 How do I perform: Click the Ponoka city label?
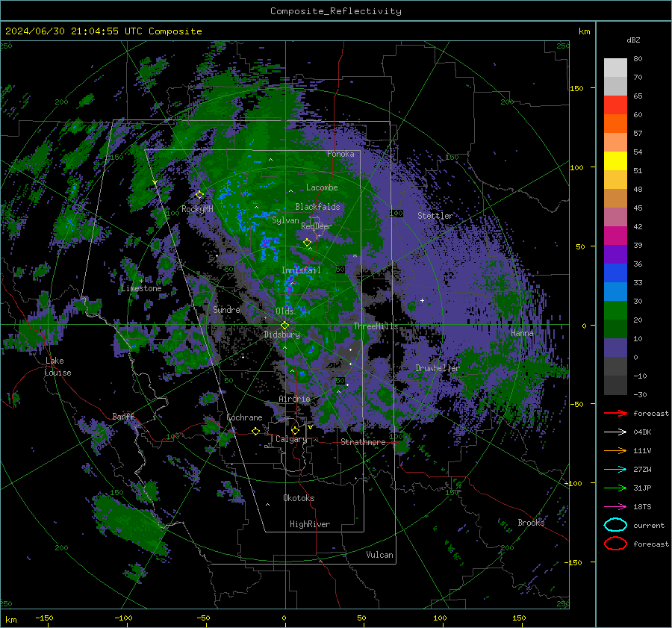tap(340, 154)
